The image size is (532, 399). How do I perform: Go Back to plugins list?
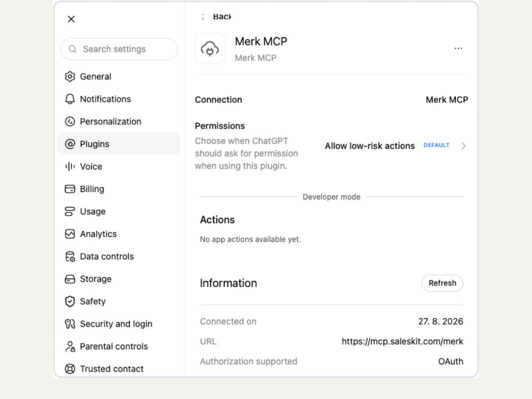tap(222, 16)
